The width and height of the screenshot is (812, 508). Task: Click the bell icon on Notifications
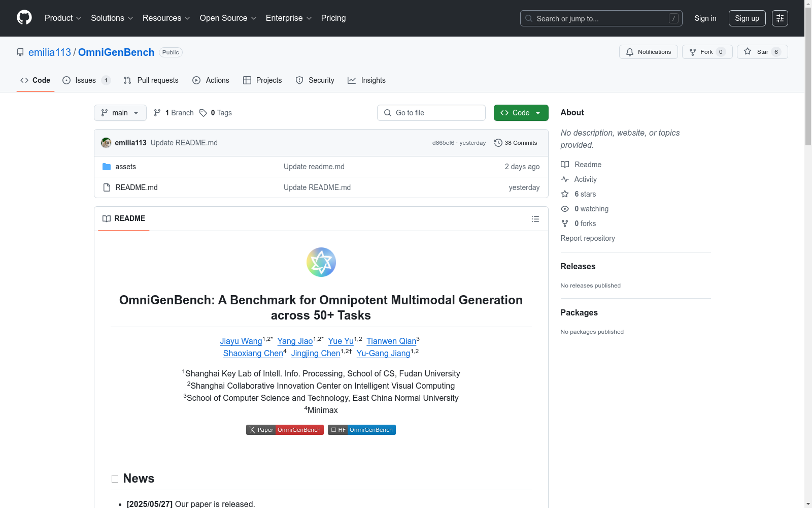[x=630, y=52]
